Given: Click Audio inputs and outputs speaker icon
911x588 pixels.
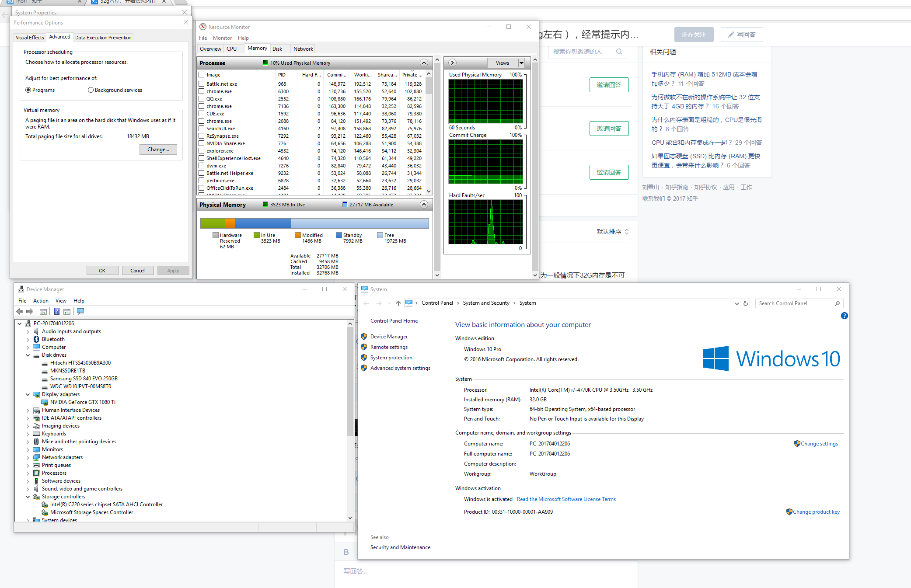Looking at the screenshot, I should [36, 331].
